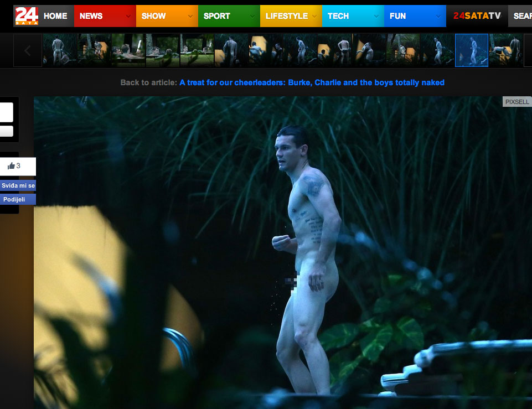Screen dimensions: 532x409
Task: Click the thumbs-up like count icon
Action: point(11,166)
